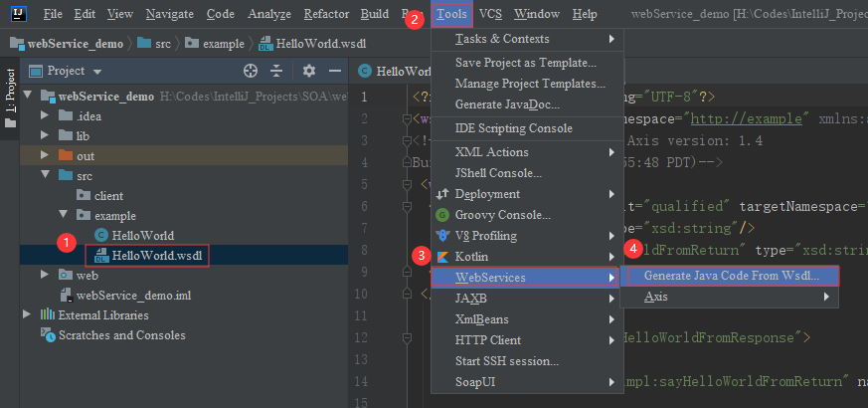Screen dimensions: 868x408
Task: Collapse the src folder
Action: [46, 176]
